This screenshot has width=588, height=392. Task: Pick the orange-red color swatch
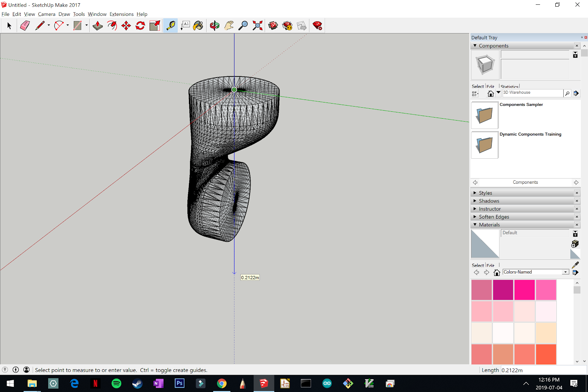tap(546, 354)
